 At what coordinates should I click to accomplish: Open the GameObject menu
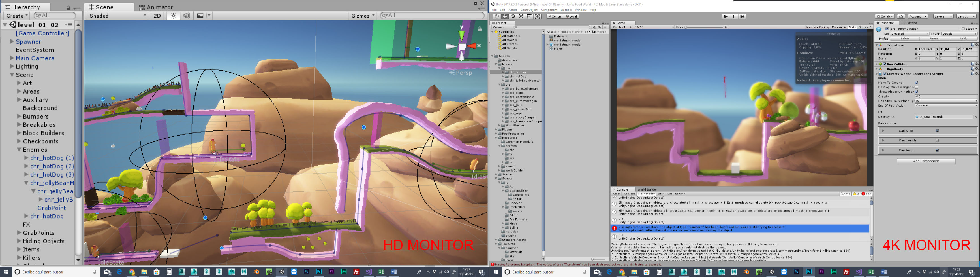529,10
